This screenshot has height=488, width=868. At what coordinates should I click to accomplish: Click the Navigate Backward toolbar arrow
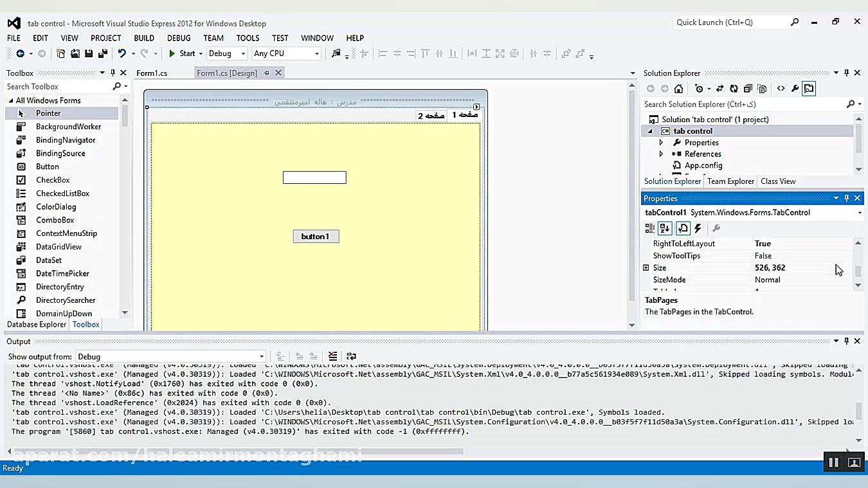[21, 54]
